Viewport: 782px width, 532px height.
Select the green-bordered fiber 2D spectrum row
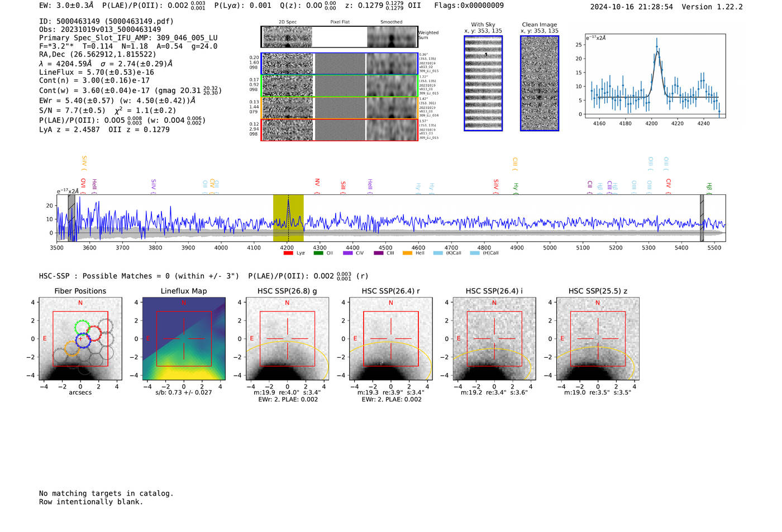(x=340, y=86)
